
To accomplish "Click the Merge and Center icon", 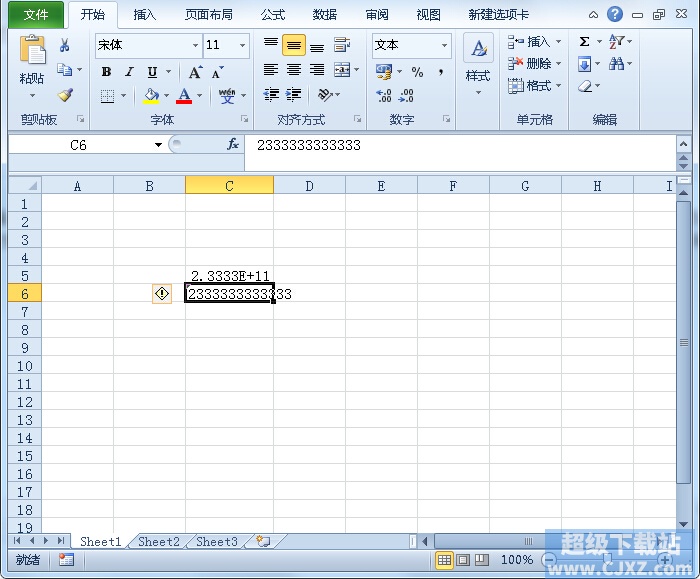I will pyautogui.click(x=342, y=70).
